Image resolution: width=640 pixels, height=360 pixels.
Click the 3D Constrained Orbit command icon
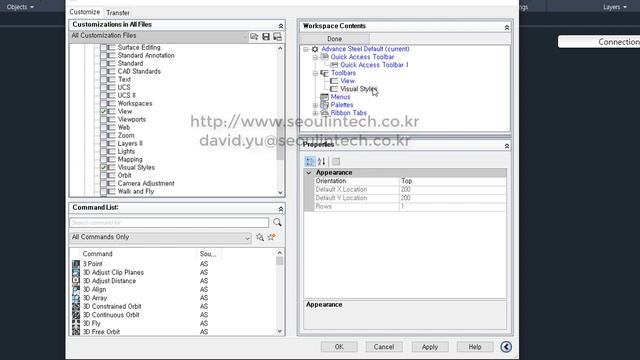(76, 307)
